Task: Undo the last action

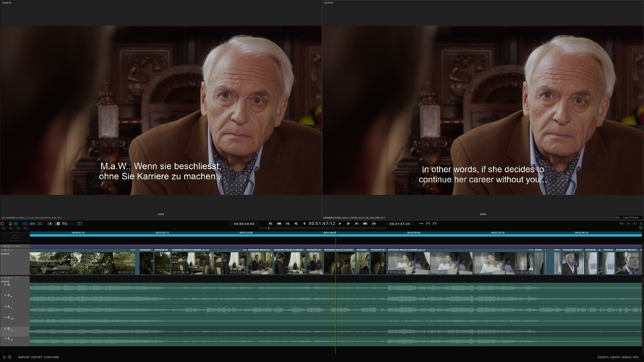Action: point(428,224)
